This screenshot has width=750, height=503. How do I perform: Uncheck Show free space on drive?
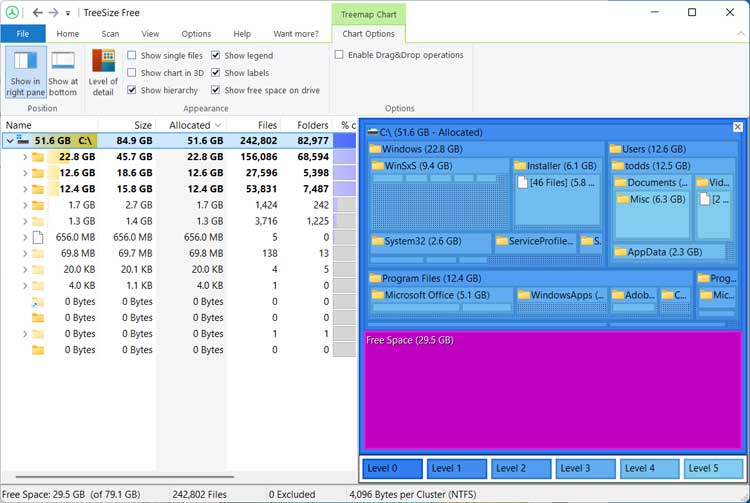coord(216,90)
